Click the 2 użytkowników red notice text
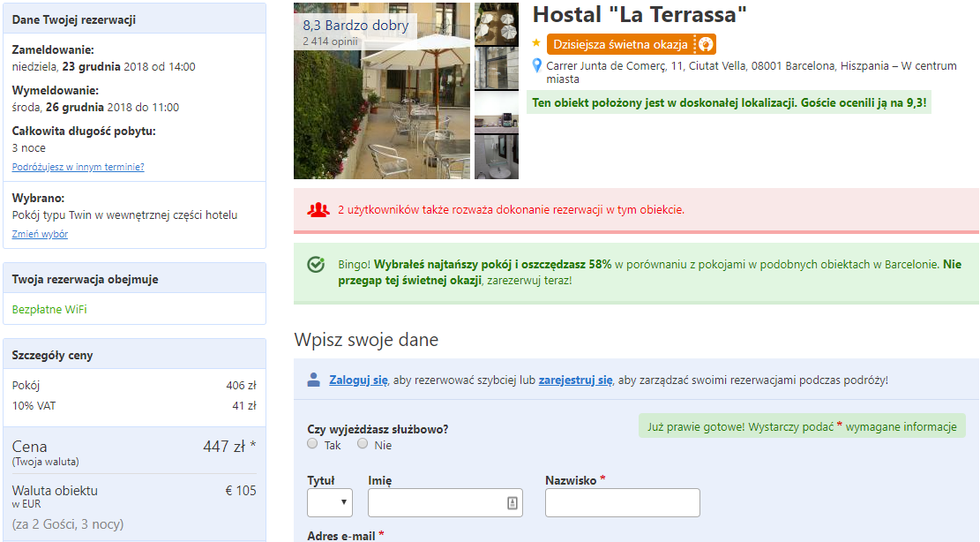This screenshot has width=980, height=542. pyautogui.click(x=512, y=209)
